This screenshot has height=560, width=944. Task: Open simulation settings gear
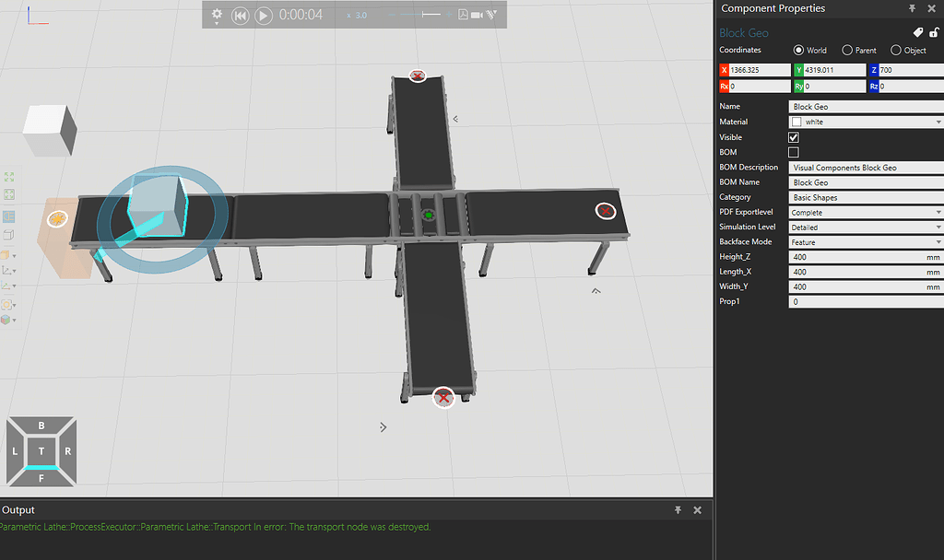pos(218,15)
